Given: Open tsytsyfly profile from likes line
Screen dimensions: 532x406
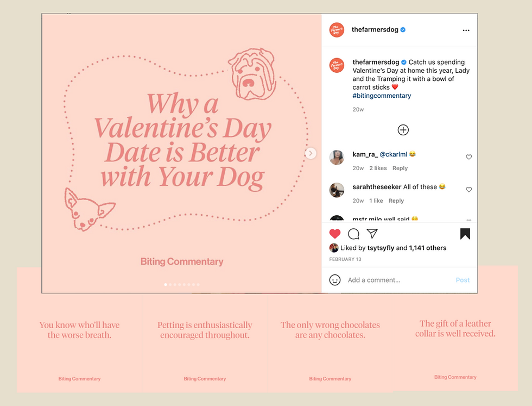Looking at the screenshot, I should 381,248.
